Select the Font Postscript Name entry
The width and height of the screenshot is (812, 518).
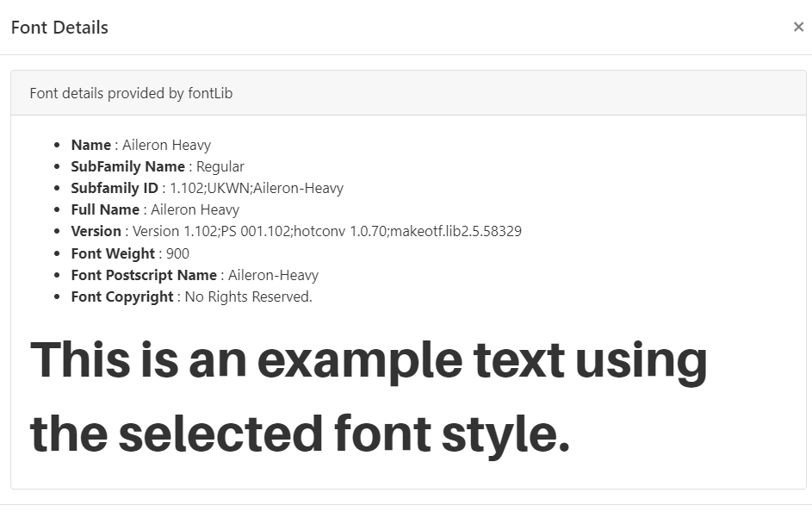point(191,274)
